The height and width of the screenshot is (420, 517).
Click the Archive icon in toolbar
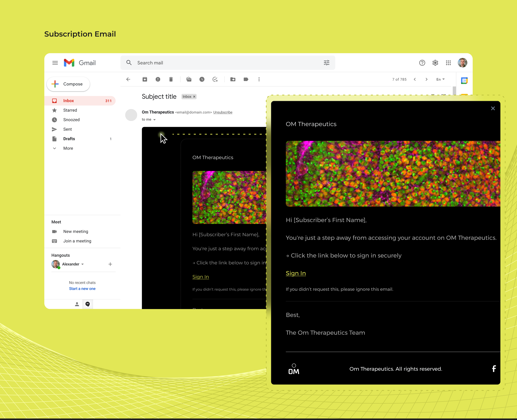point(145,79)
